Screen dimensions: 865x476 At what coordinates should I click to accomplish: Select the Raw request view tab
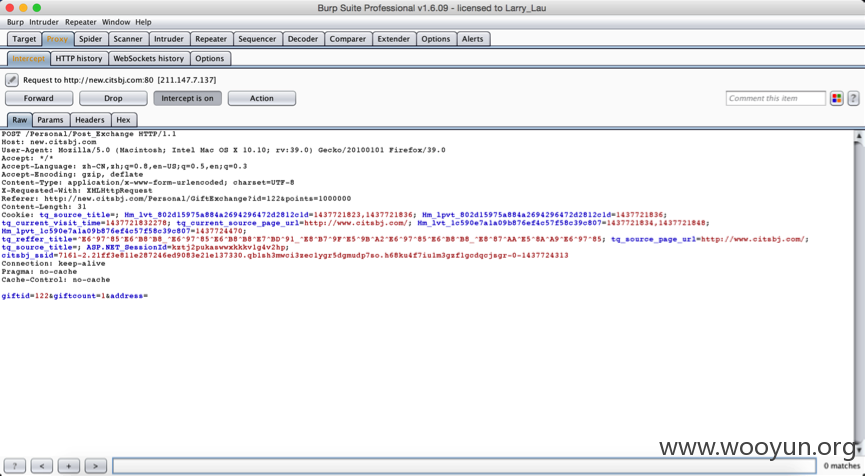pos(20,120)
